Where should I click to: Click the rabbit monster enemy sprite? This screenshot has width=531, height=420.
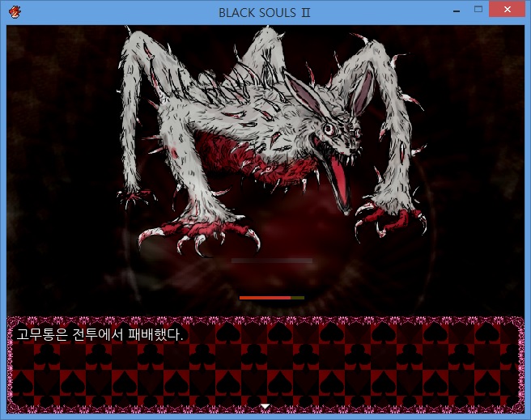coord(271,142)
